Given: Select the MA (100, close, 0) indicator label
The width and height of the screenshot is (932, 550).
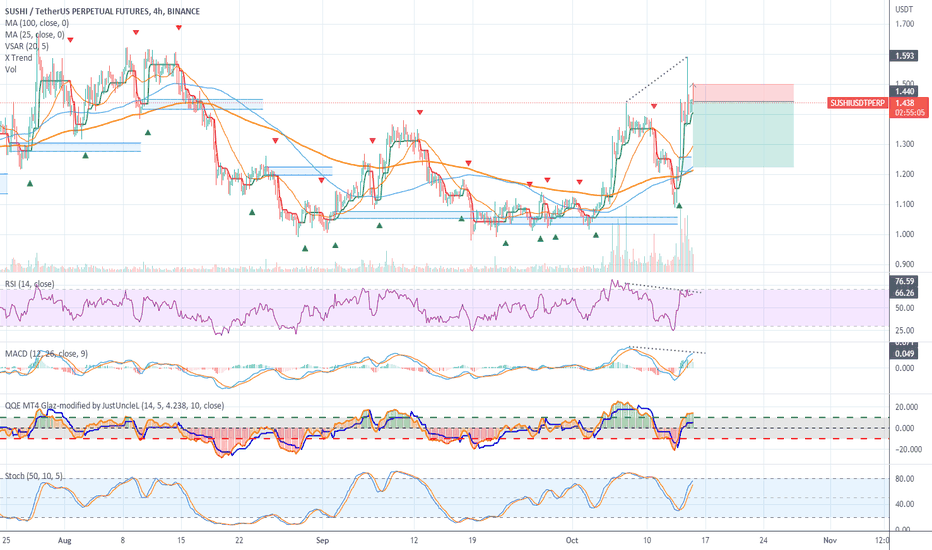Looking at the screenshot, I should [x=37, y=23].
